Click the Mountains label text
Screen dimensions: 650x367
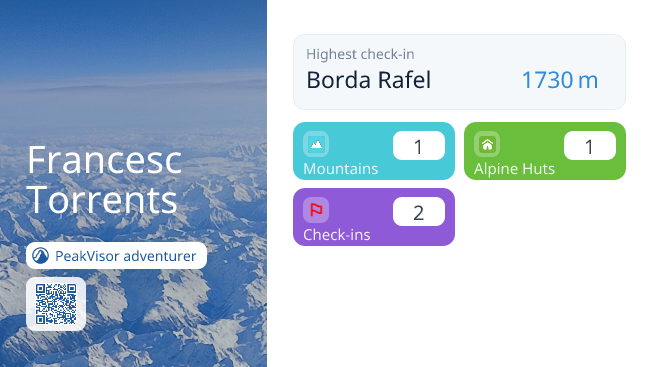pos(340,169)
